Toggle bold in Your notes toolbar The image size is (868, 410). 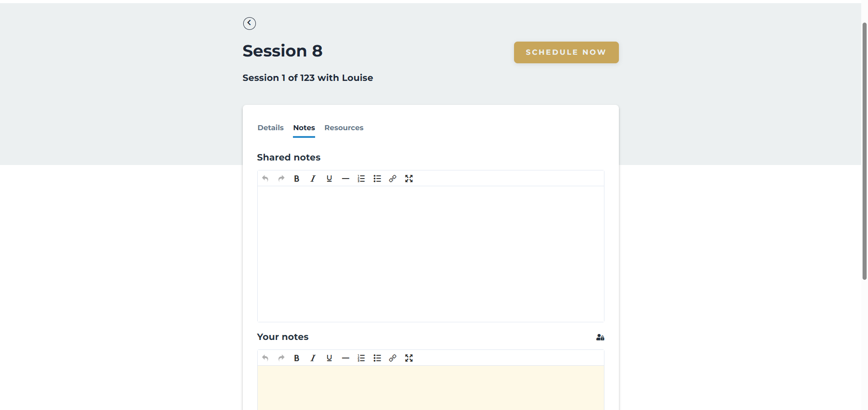[x=297, y=358]
